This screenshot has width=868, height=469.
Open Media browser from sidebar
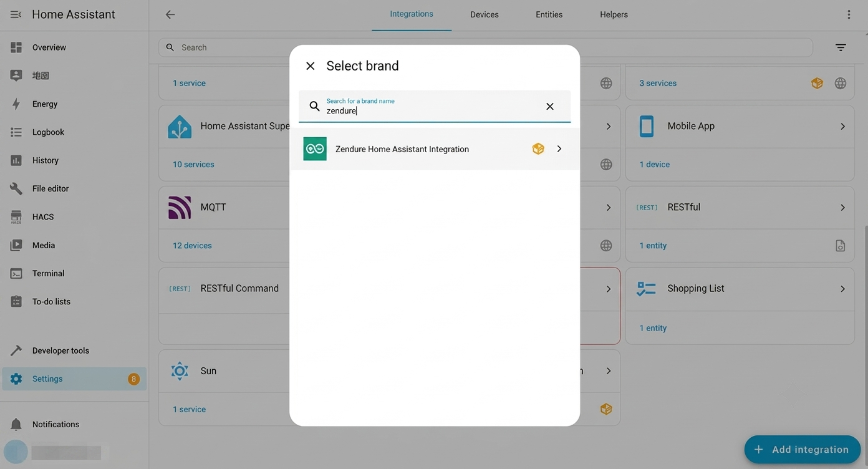(x=74, y=245)
